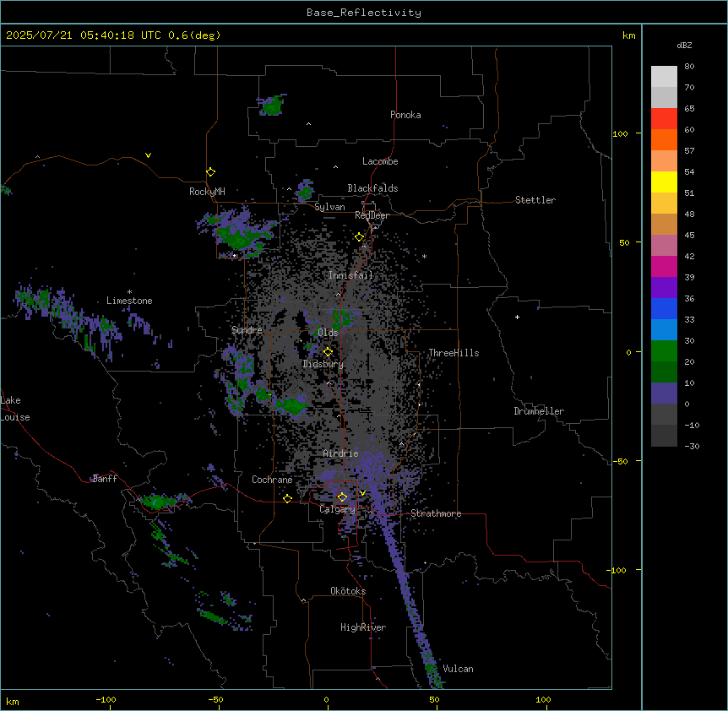Click the yellow diamond marker south of RedDeer
This screenshot has height=711, width=728.
359,237
